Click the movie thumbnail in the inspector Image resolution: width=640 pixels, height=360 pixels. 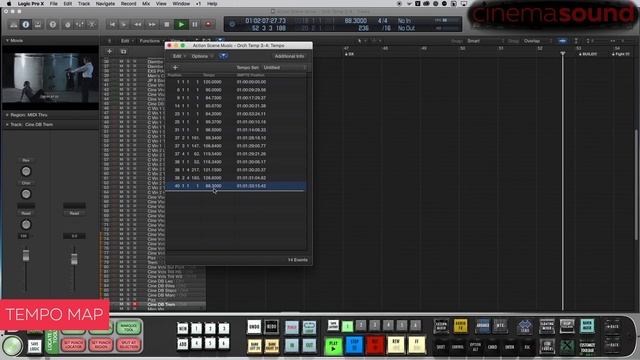(50, 78)
